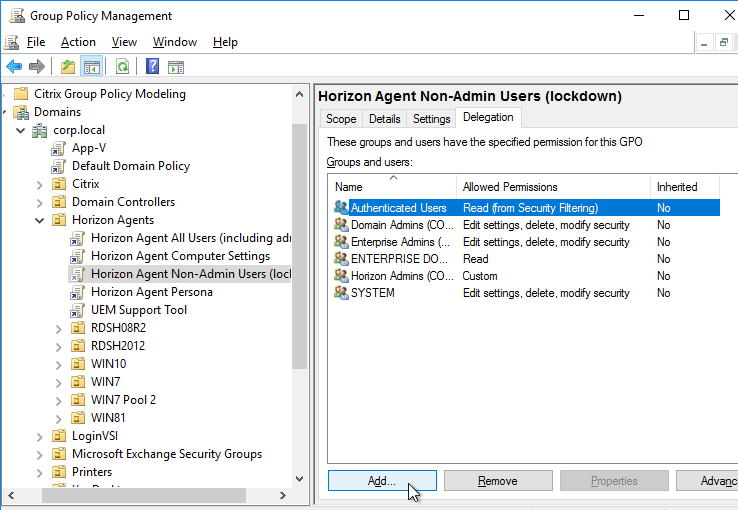Click the Citrix Group Policy Modeling folder icon
Image resolution: width=738 pixels, height=510 pixels.
[21, 94]
